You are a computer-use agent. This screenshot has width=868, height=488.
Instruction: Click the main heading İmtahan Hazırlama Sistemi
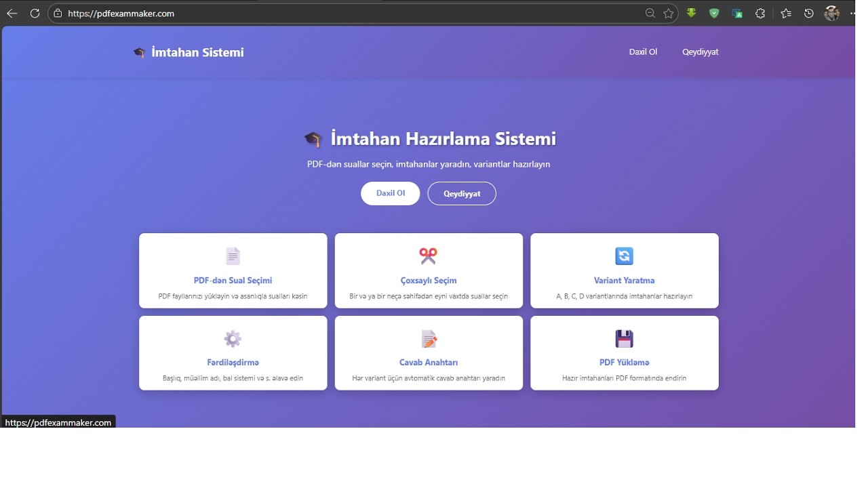(x=443, y=139)
